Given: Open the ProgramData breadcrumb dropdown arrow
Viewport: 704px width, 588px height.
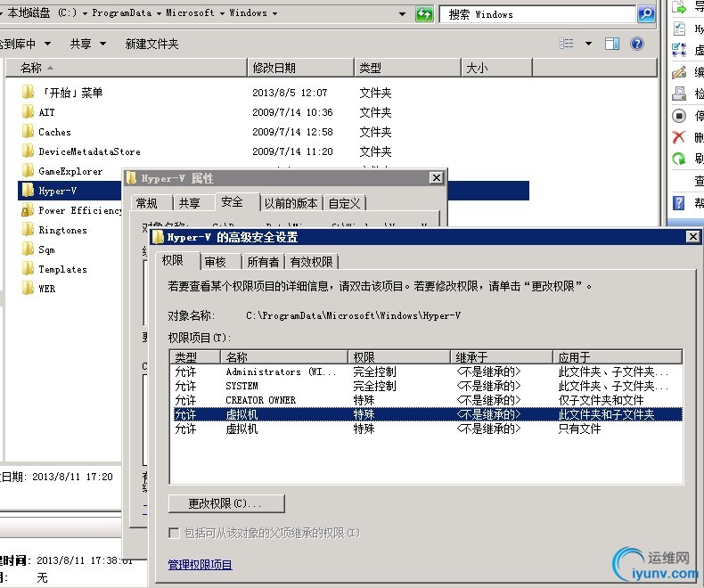Looking at the screenshot, I should pyautogui.click(x=159, y=13).
